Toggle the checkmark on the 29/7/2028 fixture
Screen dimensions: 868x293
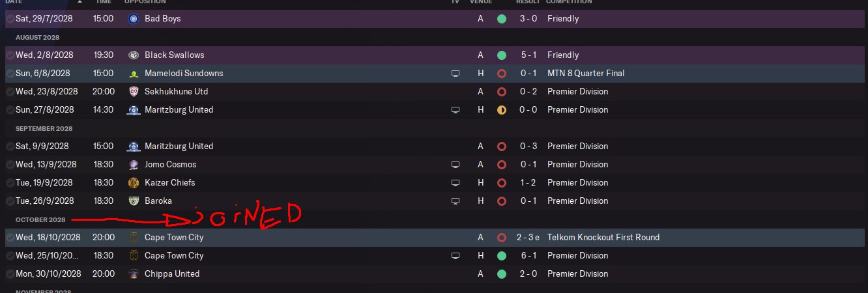(9, 19)
